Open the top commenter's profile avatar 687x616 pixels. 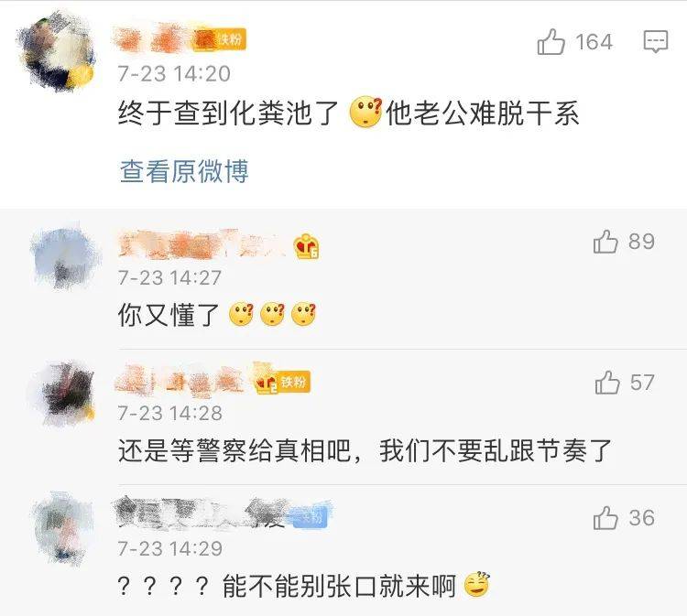pyautogui.click(x=56, y=51)
